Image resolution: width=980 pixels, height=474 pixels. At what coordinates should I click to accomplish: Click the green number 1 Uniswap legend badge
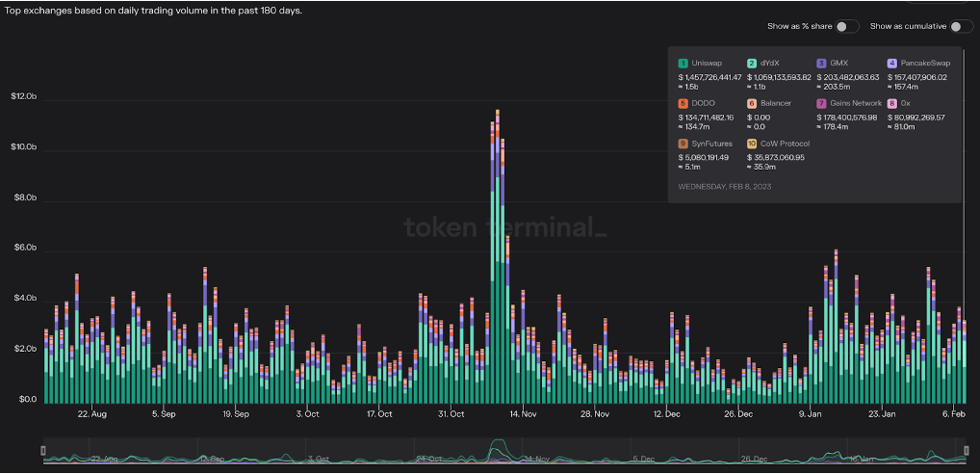point(683,64)
